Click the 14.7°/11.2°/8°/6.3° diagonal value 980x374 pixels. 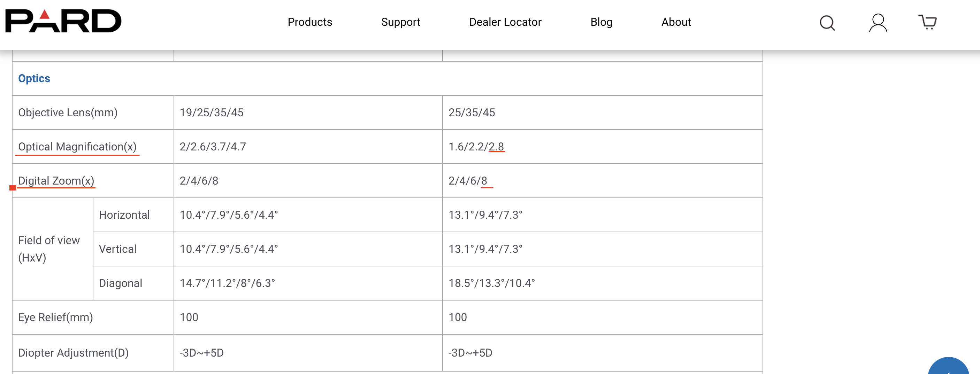click(x=227, y=283)
